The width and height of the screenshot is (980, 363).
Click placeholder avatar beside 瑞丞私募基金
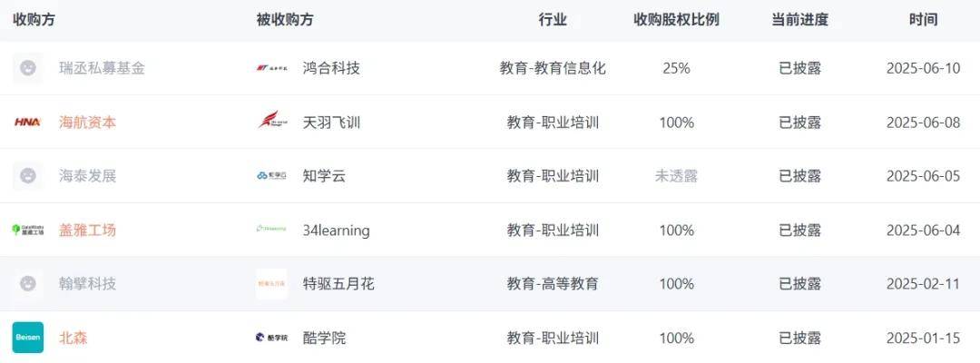[27, 68]
